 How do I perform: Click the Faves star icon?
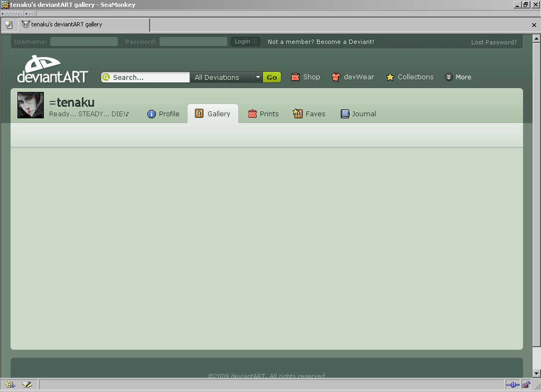[x=297, y=113]
